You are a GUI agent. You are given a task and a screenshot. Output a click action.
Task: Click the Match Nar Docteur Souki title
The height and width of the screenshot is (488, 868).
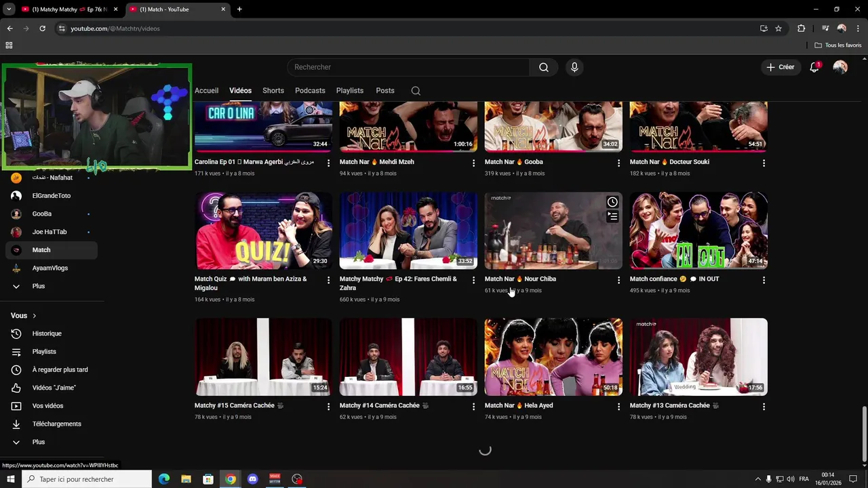coord(669,162)
